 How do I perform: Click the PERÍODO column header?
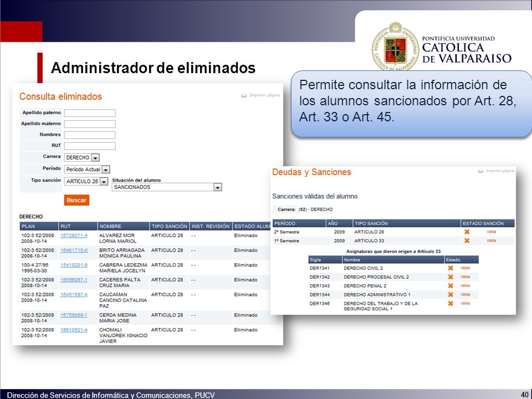pyautogui.click(x=299, y=223)
